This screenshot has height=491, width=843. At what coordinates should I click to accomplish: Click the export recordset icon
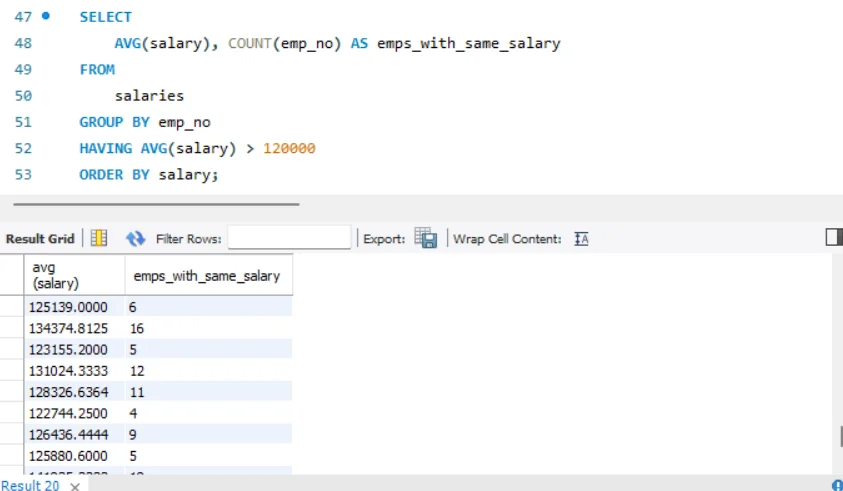426,239
